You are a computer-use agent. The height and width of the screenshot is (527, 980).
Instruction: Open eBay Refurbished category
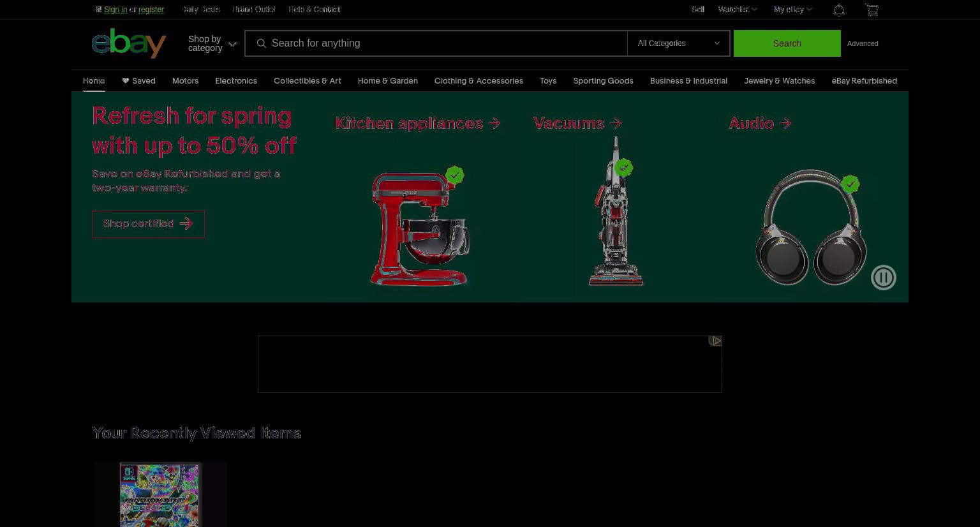point(864,81)
